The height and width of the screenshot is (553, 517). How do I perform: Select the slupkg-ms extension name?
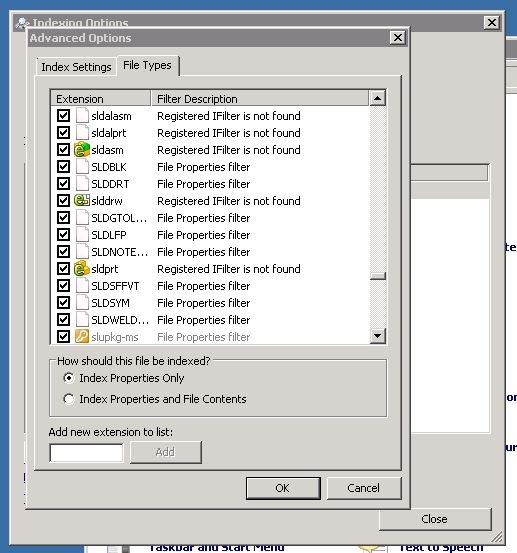[x=115, y=337]
